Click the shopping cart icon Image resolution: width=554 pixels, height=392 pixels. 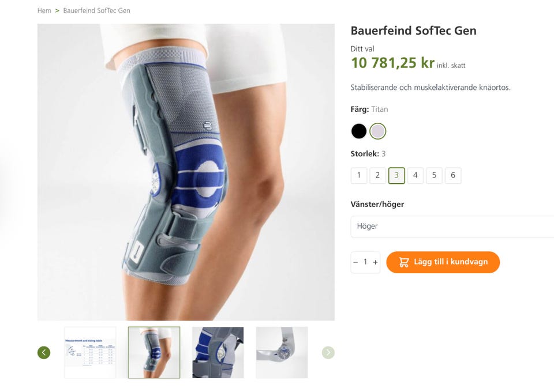click(x=404, y=262)
